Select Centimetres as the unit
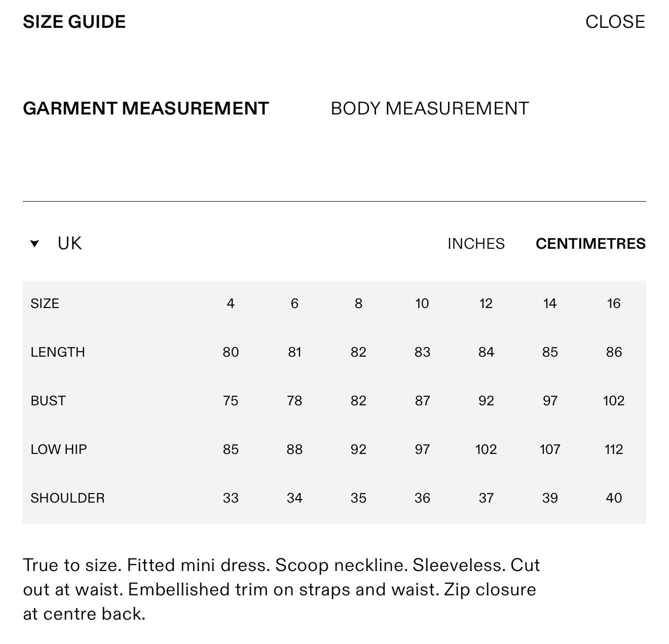The image size is (669, 644). (590, 244)
